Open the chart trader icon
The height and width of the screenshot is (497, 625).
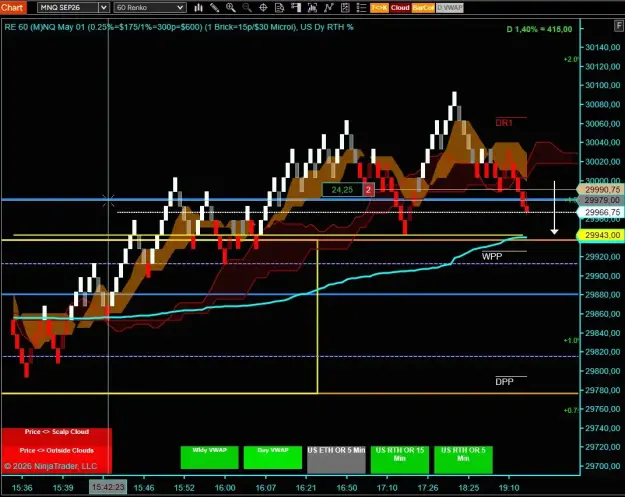click(296, 8)
